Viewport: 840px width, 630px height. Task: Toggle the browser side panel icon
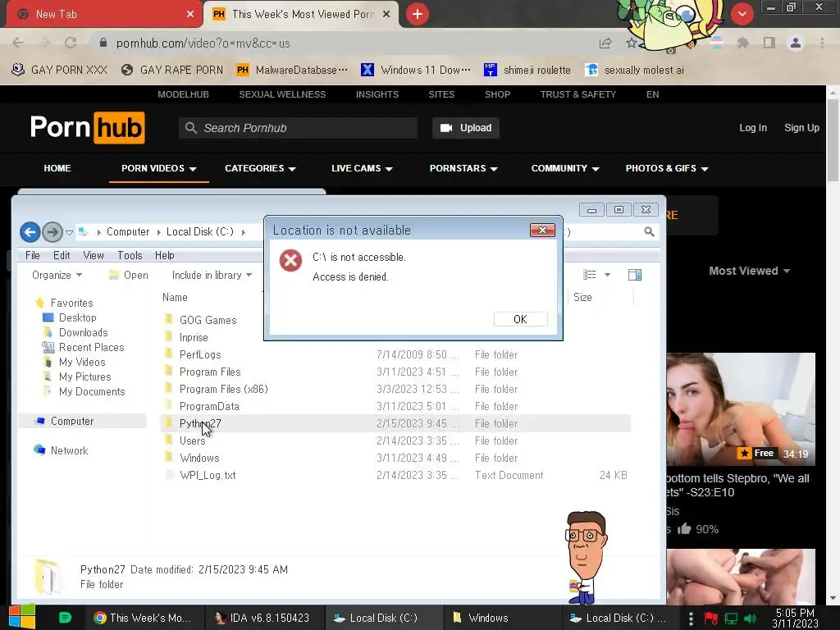tap(769, 43)
